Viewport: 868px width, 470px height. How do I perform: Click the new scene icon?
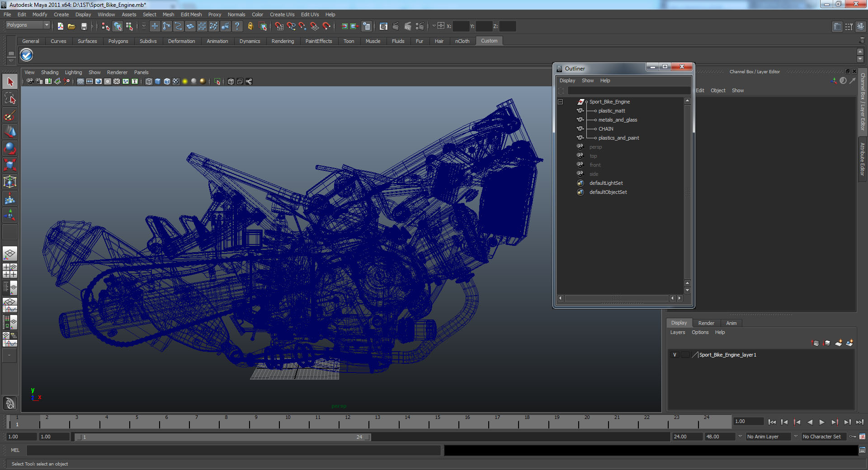61,26
